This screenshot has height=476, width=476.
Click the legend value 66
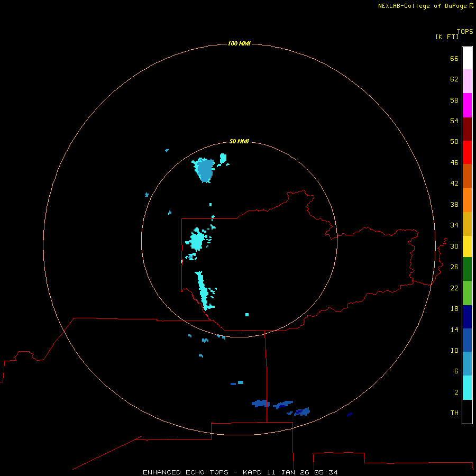[454, 58]
